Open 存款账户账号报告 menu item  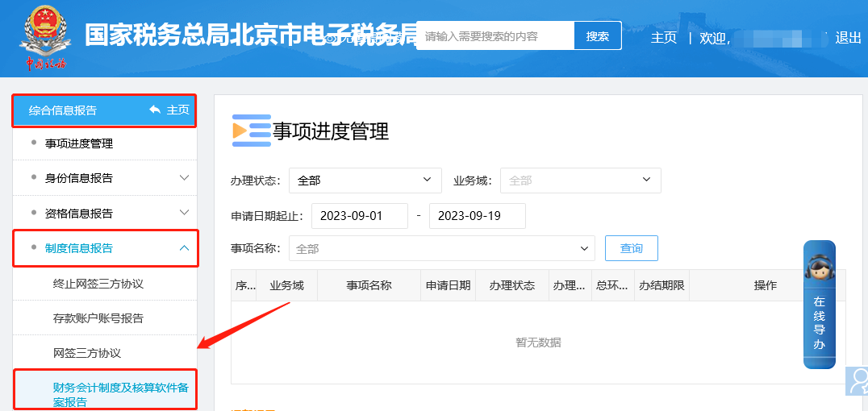tap(98, 318)
